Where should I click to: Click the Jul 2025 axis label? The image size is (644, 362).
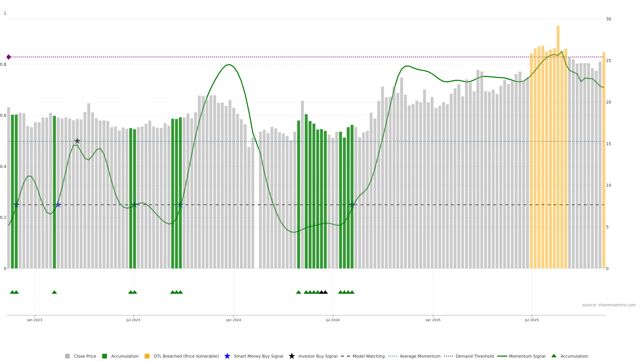531,320
